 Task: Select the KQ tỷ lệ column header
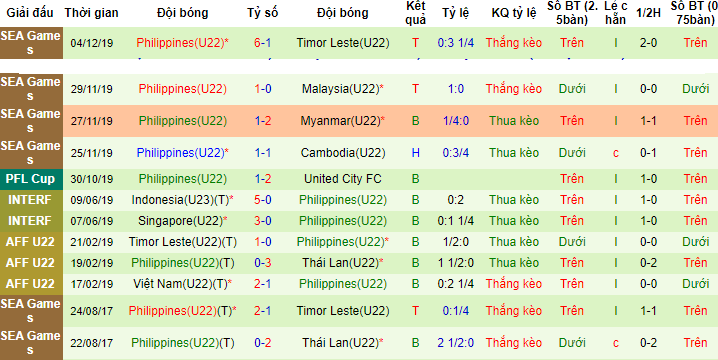pyautogui.click(x=514, y=13)
